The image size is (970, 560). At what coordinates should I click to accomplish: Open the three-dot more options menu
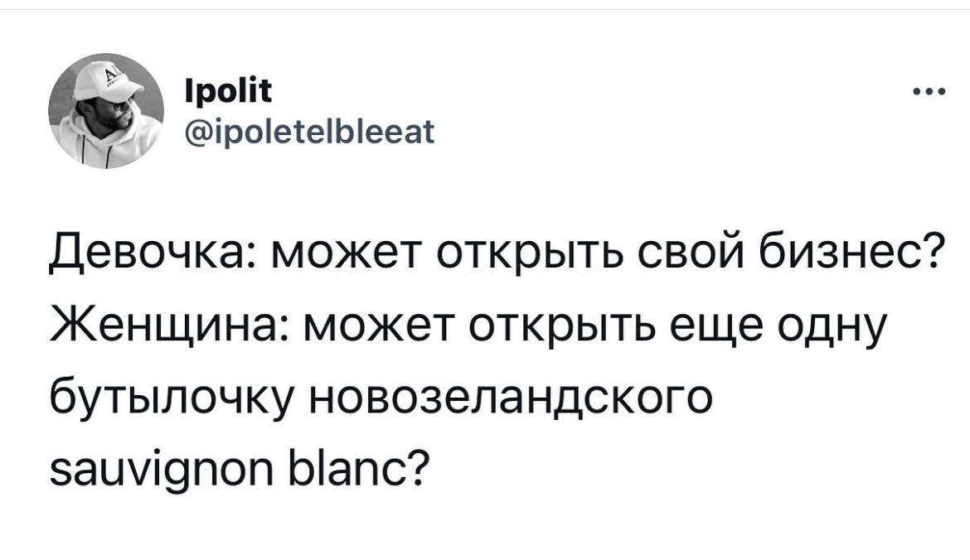(x=929, y=93)
